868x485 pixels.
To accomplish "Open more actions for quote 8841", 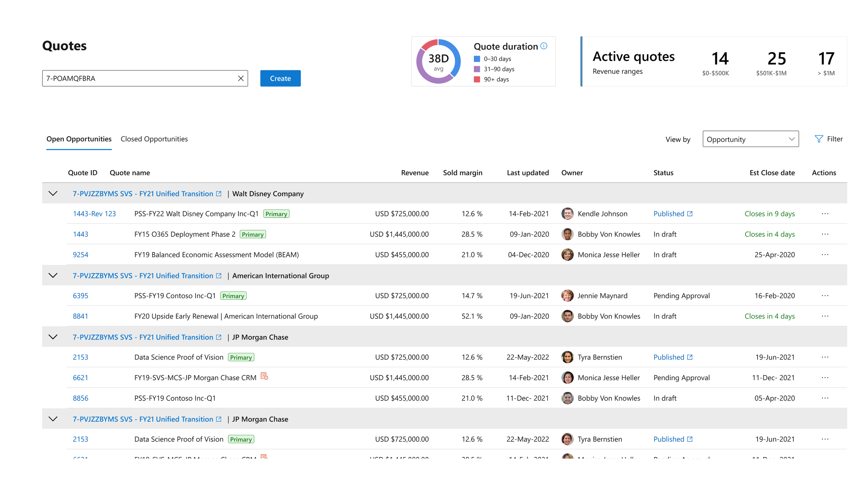I will coord(825,316).
